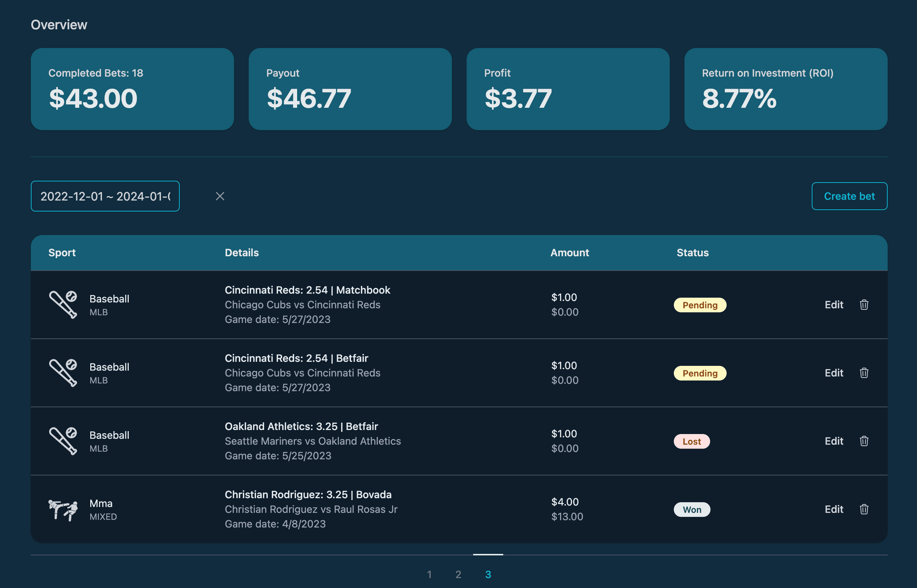917x588 pixels.
Task: Clear the date range filter
Action: [x=220, y=196]
